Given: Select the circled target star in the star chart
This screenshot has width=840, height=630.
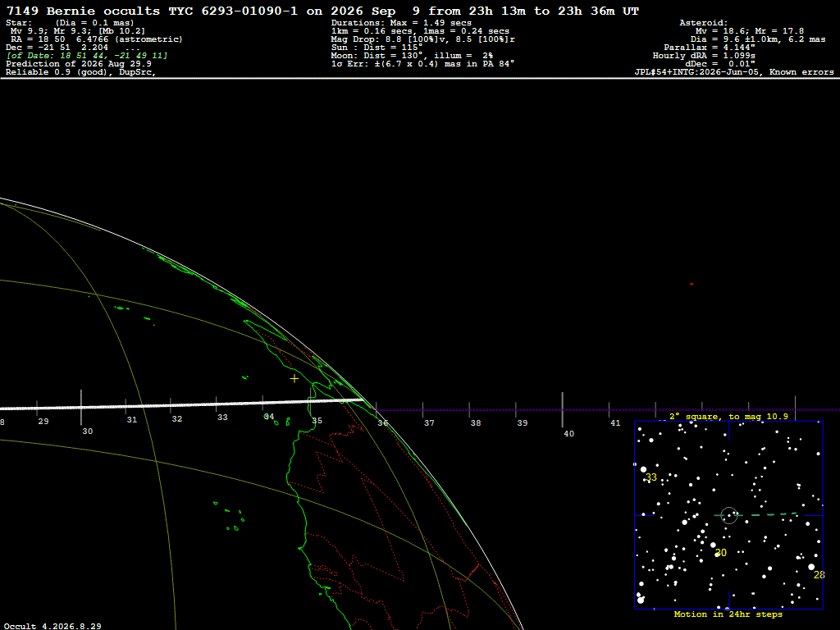Looking at the screenshot, I should tap(729, 516).
